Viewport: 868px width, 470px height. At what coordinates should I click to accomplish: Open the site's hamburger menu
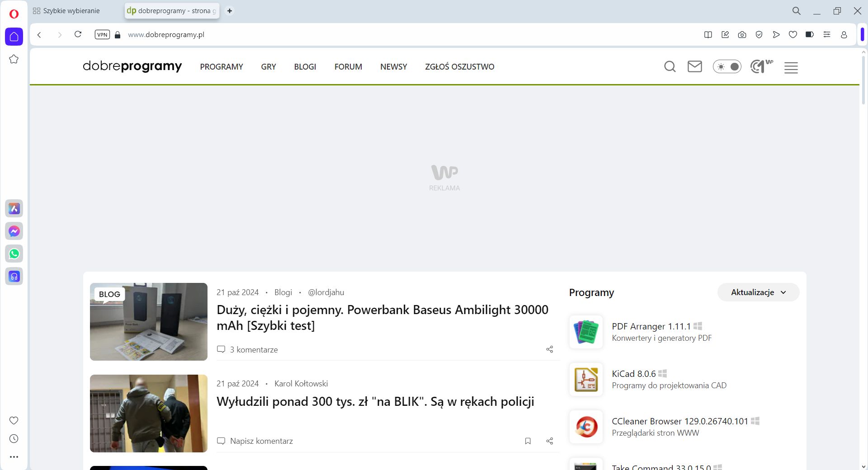(791, 68)
